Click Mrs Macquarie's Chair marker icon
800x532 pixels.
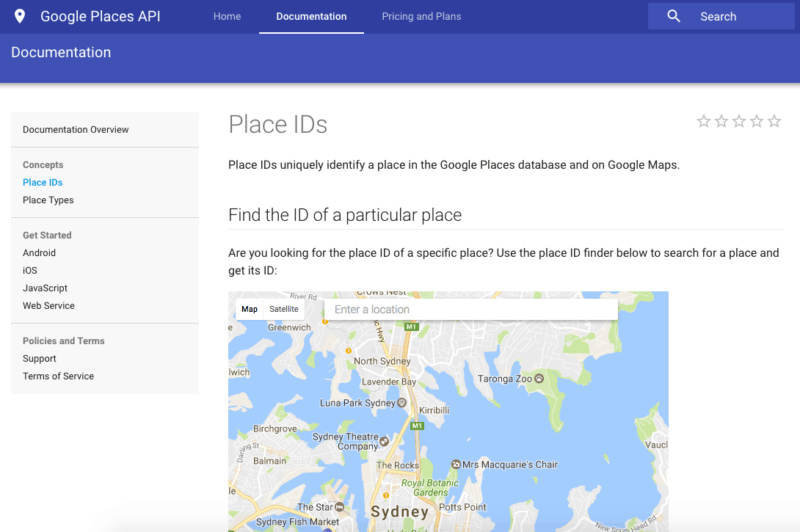click(456, 464)
